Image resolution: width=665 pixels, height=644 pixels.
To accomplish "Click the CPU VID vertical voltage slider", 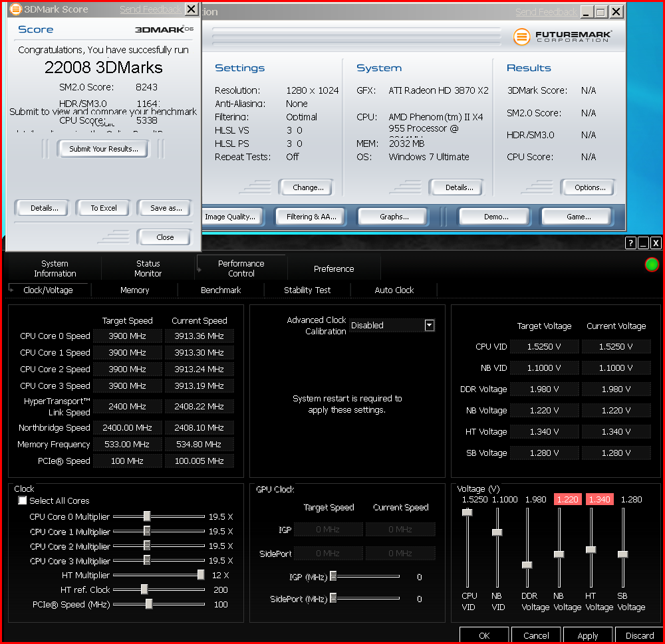I will (467, 512).
